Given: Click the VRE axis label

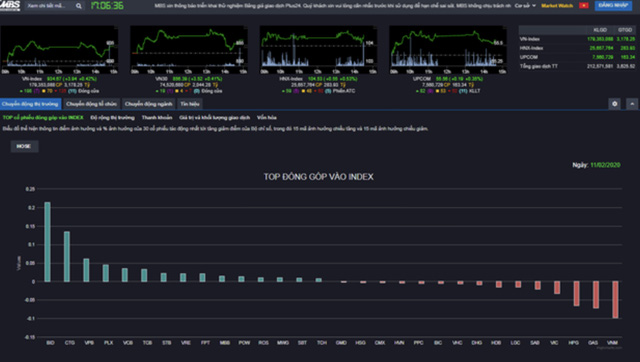Looking at the screenshot, I should click(x=186, y=343).
